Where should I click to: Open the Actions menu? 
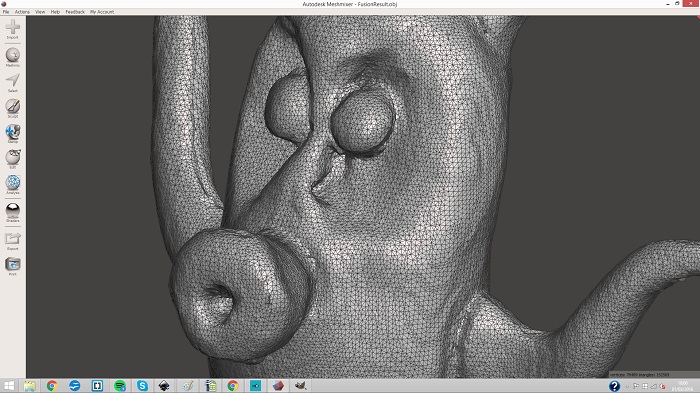click(x=22, y=12)
